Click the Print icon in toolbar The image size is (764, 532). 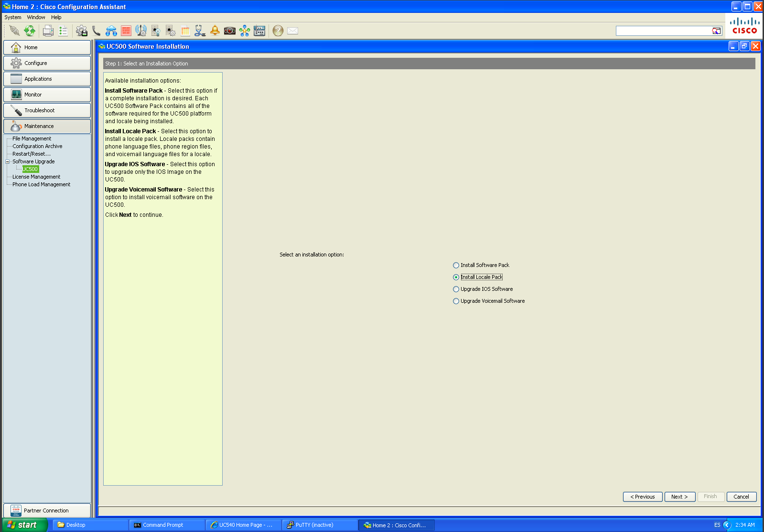48,31
